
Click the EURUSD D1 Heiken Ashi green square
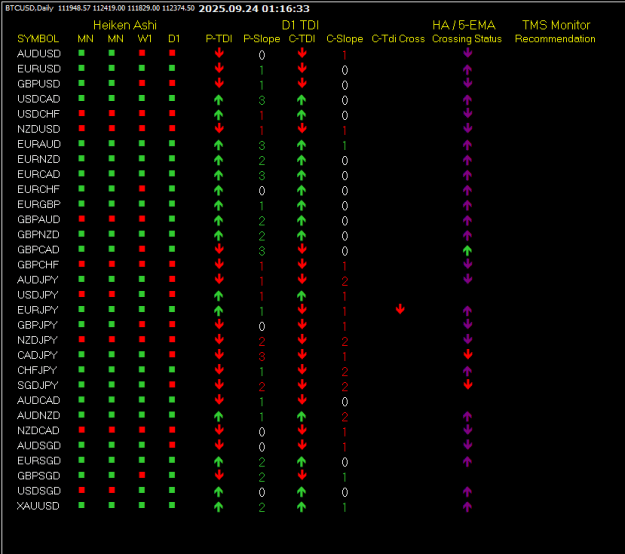[x=172, y=68]
